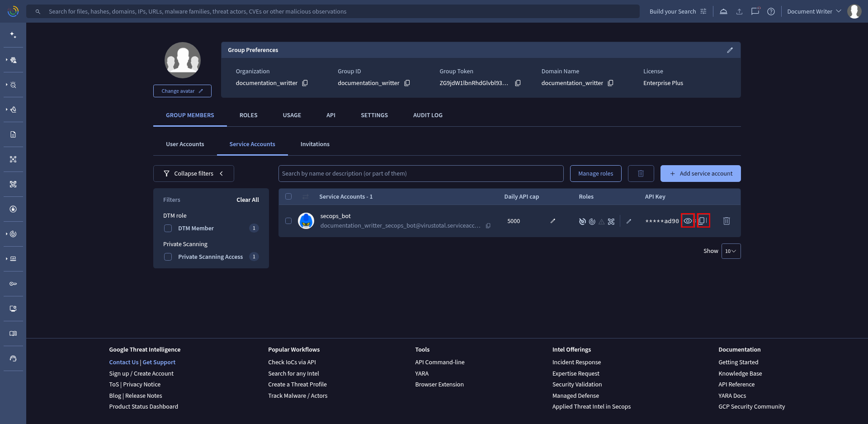Enable the Private Scanning Access filter
The image size is (868, 424).
click(x=168, y=257)
